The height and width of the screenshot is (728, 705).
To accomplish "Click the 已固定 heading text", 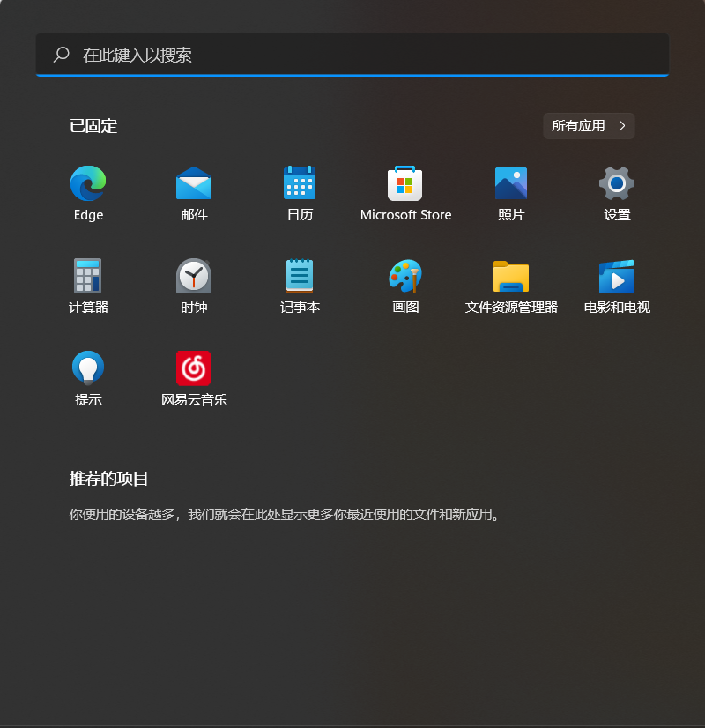I will 93,126.
